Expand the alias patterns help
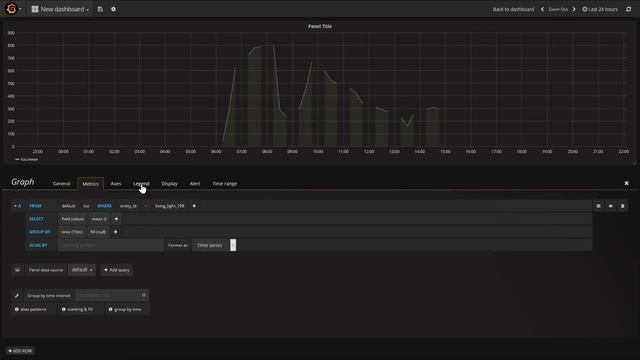 pos(31,309)
